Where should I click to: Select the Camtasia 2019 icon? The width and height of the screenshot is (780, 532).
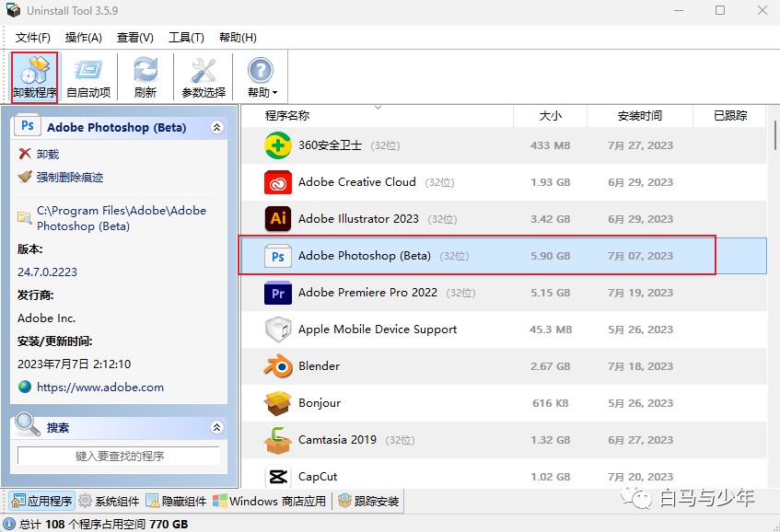277,440
